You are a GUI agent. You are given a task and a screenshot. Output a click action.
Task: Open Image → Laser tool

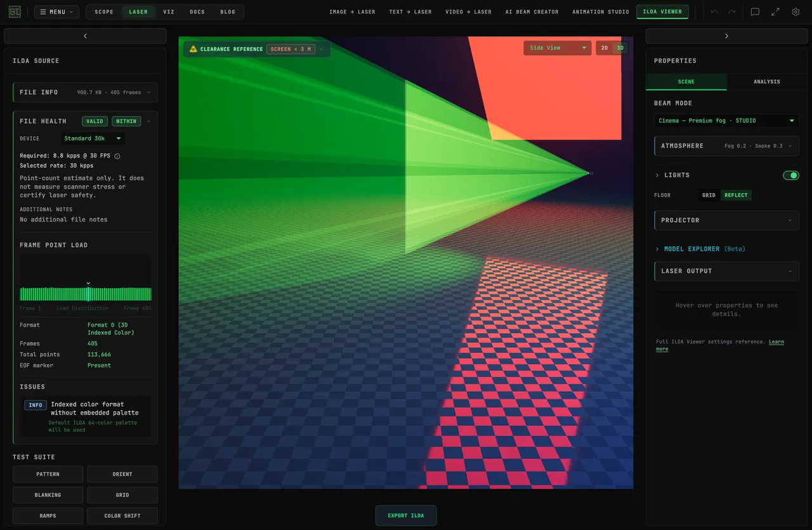[x=352, y=11]
